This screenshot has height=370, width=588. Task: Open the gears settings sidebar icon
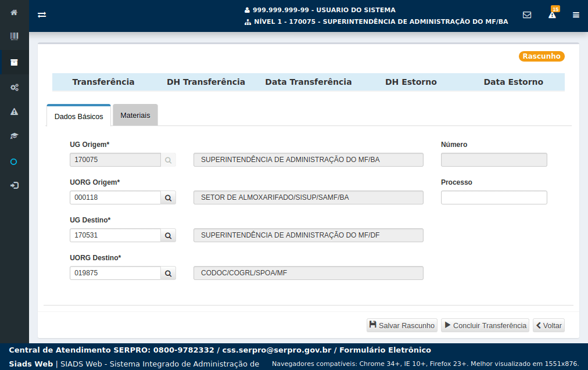coord(15,87)
